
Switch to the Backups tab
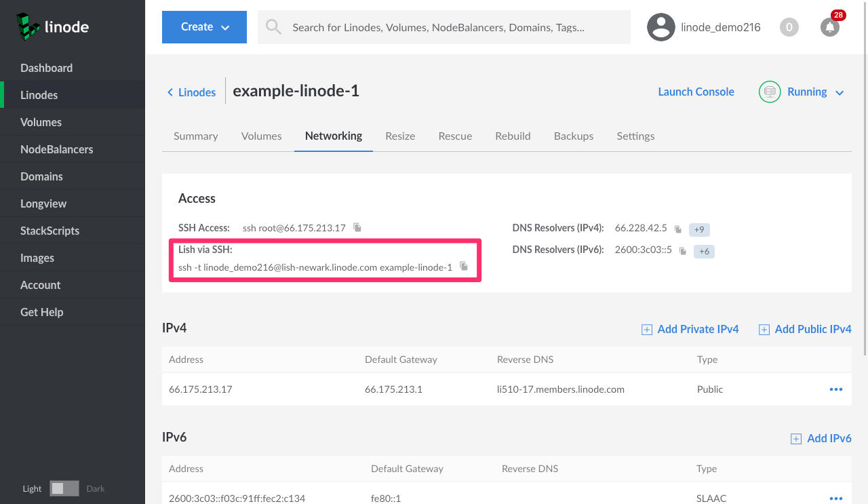[573, 136]
